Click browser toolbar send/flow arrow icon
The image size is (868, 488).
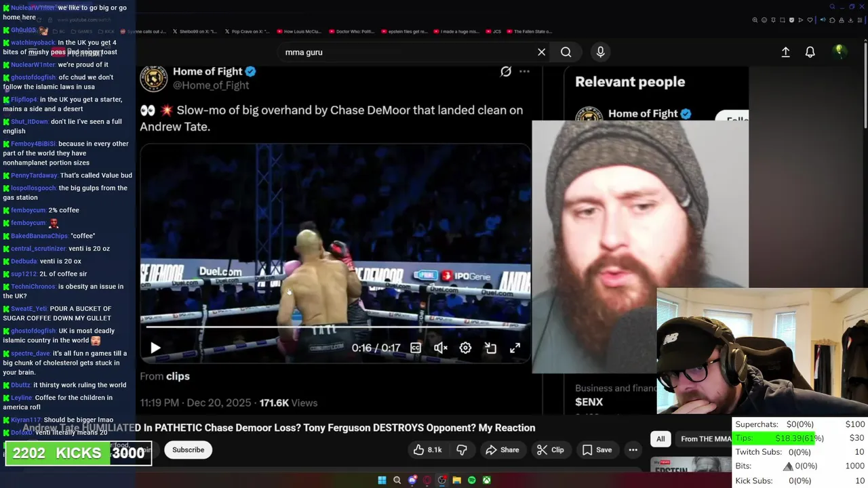[801, 20]
